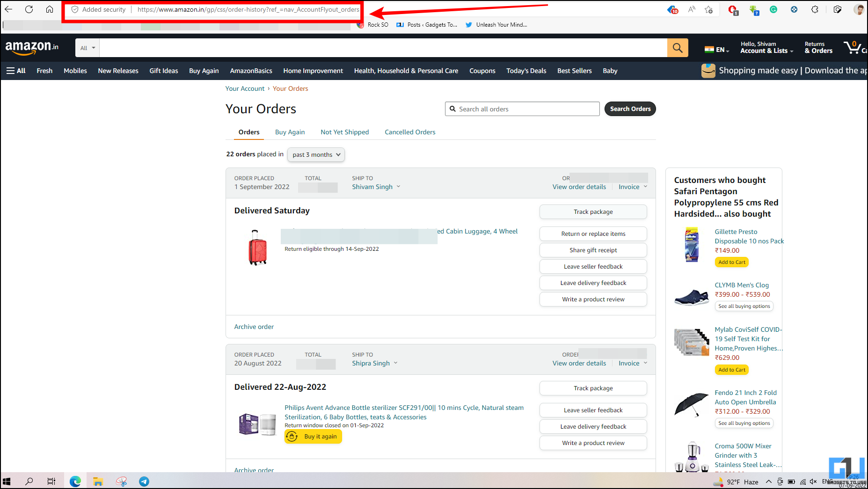Click the Amazon.in logo
The width and height of the screenshot is (868, 489).
tap(32, 47)
